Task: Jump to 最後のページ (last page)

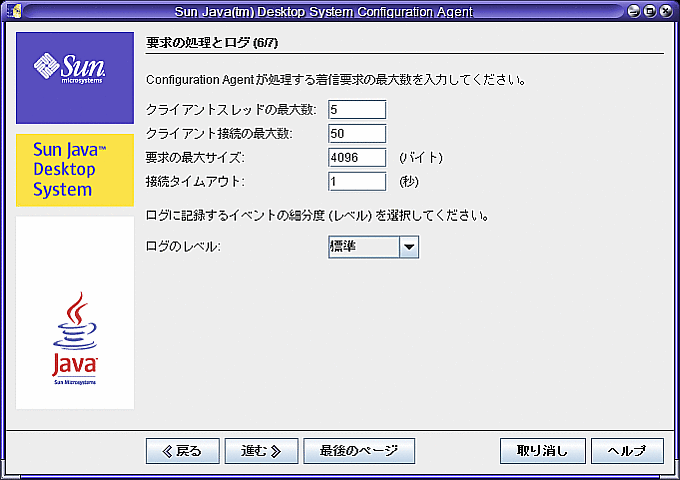Action: [359, 451]
